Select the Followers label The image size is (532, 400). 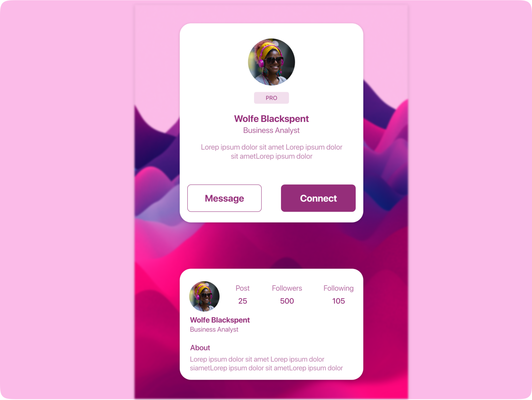287,288
